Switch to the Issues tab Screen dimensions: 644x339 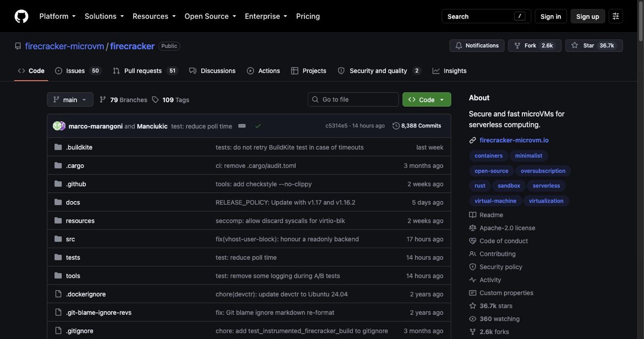point(77,71)
